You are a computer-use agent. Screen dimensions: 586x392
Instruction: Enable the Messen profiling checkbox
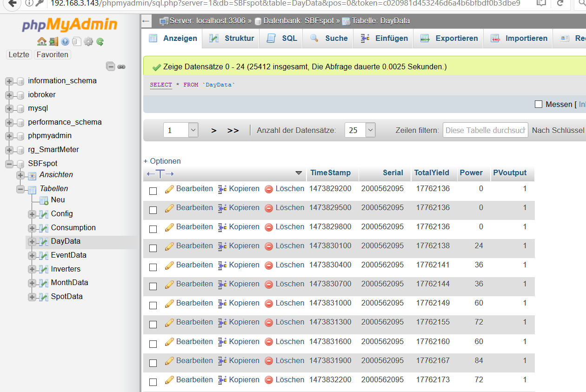coord(539,105)
